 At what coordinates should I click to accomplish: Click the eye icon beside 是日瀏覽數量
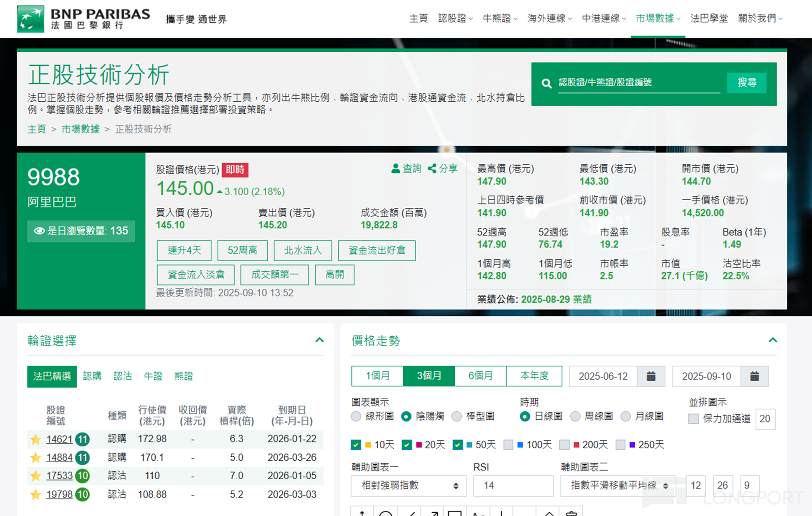tap(39, 231)
